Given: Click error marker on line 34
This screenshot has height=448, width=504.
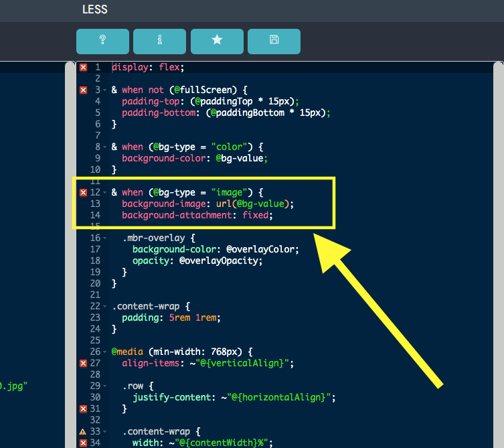Looking at the screenshot, I should pyautogui.click(x=83, y=443).
